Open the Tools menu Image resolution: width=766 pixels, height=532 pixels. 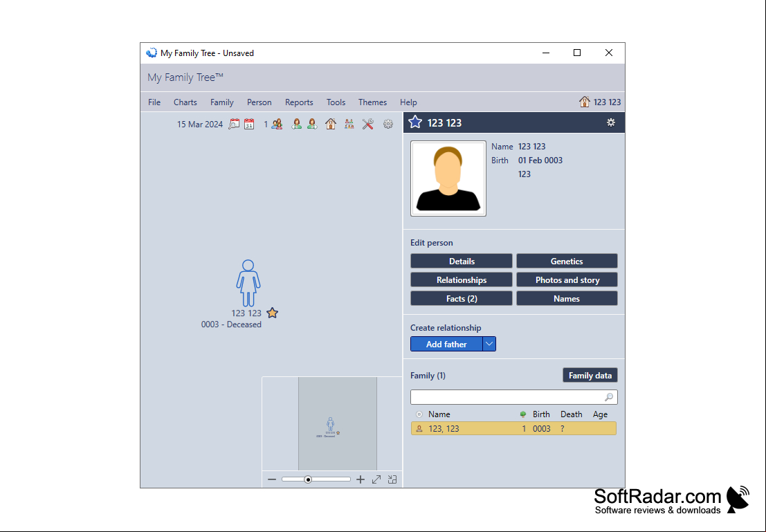coord(336,102)
